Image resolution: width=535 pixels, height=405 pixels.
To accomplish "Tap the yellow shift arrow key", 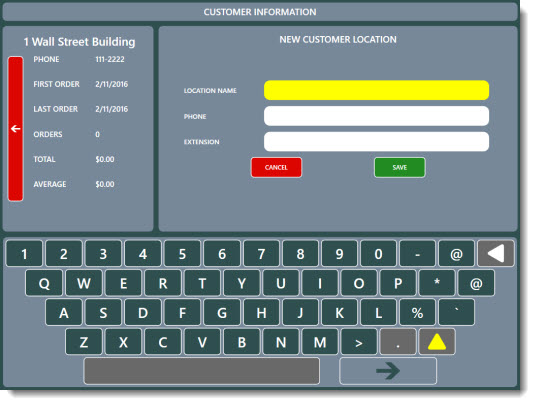I will click(437, 342).
